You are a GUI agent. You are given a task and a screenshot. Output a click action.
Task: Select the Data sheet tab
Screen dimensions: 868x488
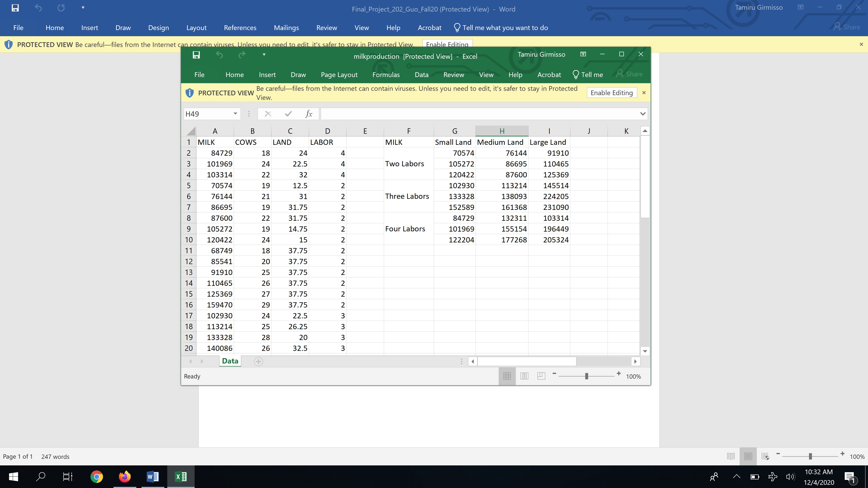point(230,361)
